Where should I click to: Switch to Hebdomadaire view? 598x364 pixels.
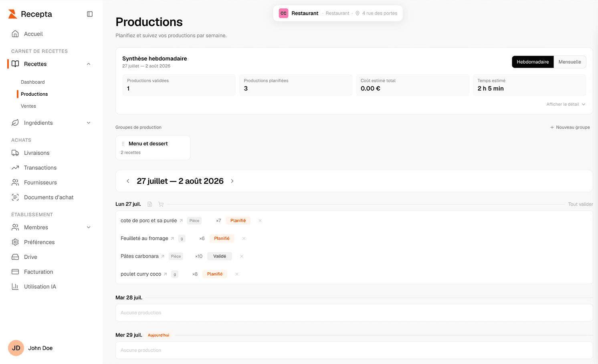[533, 62]
